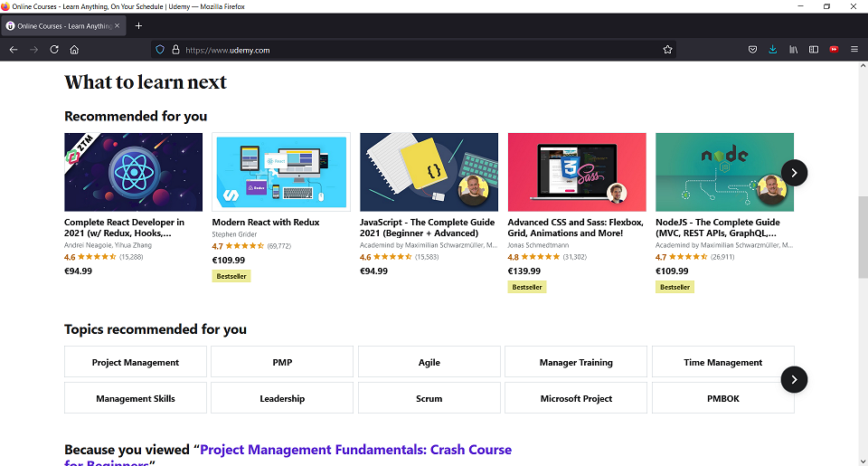
Task: Open the Firefox downloads panel
Action: pos(773,50)
